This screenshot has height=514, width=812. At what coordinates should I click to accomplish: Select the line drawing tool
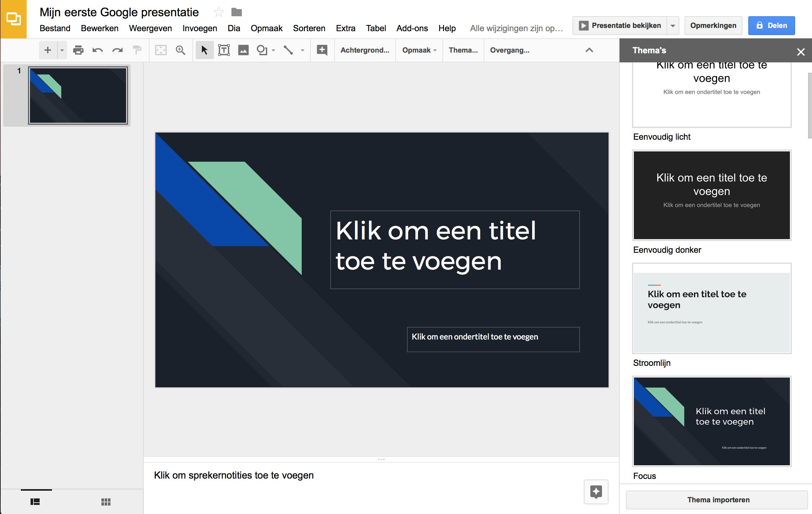[x=288, y=50]
